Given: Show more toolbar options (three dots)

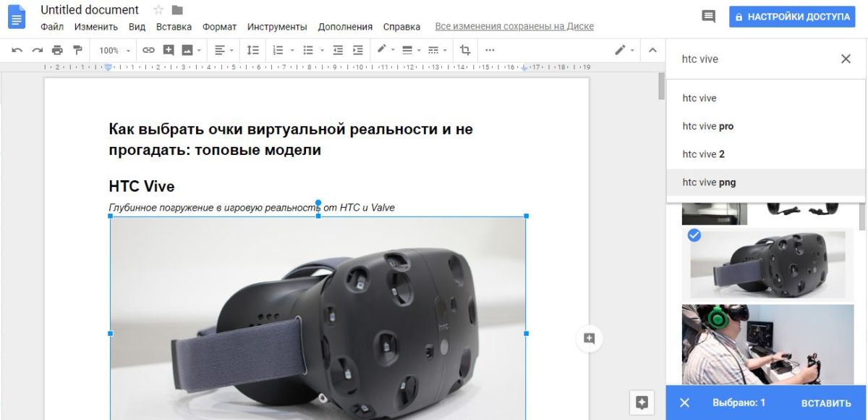Looking at the screenshot, I should pyautogui.click(x=490, y=51).
